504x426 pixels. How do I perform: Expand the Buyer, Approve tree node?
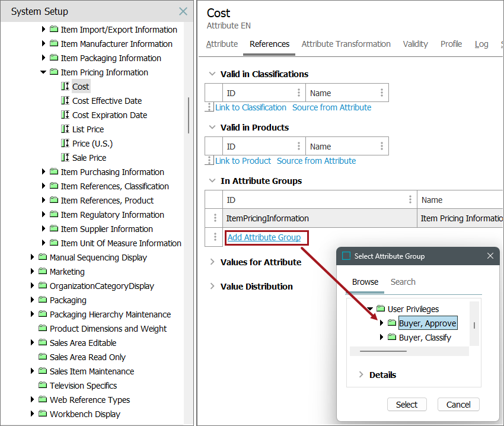[x=381, y=323]
